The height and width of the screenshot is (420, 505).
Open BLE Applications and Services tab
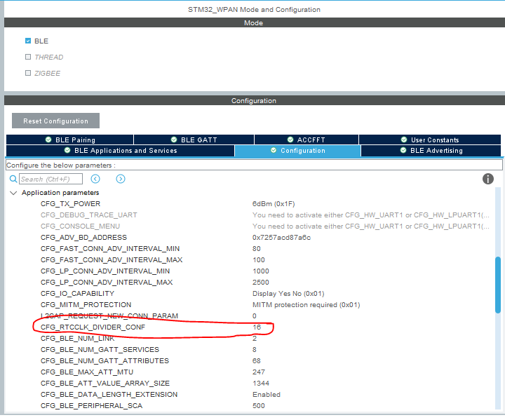pos(121,151)
